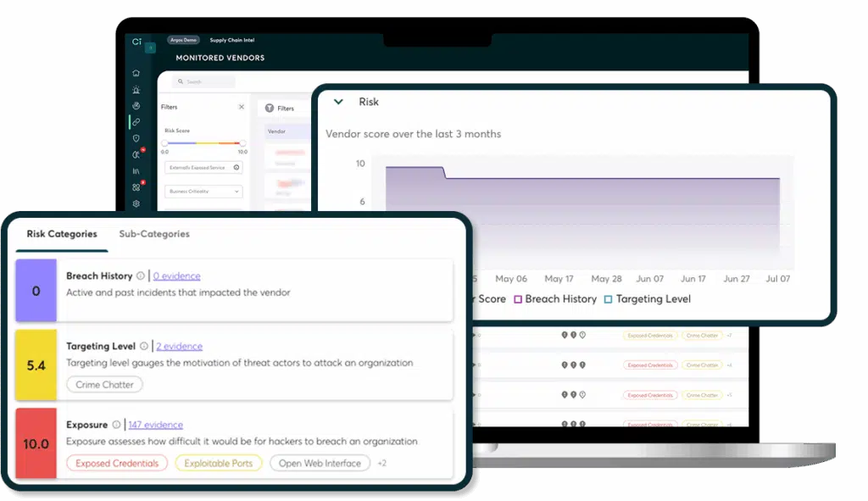The image size is (868, 501).
Task: Toggle Targeting Level legend checkbox
Action: click(607, 299)
